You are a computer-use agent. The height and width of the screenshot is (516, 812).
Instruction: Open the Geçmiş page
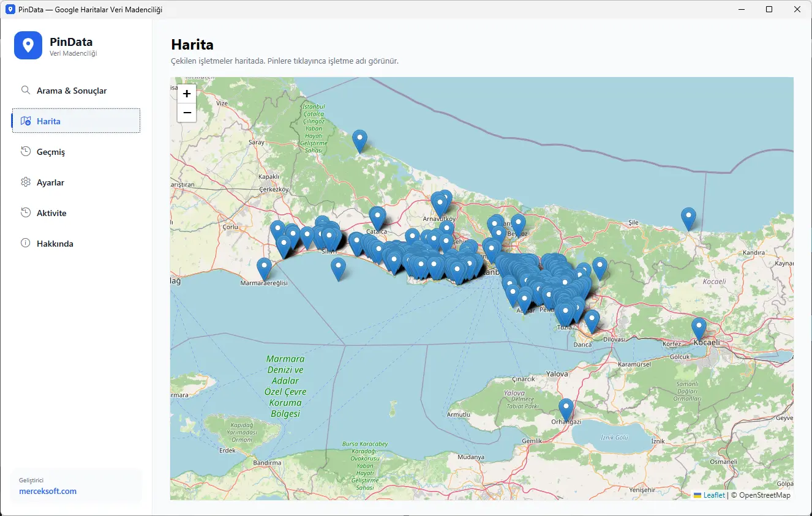coord(76,152)
